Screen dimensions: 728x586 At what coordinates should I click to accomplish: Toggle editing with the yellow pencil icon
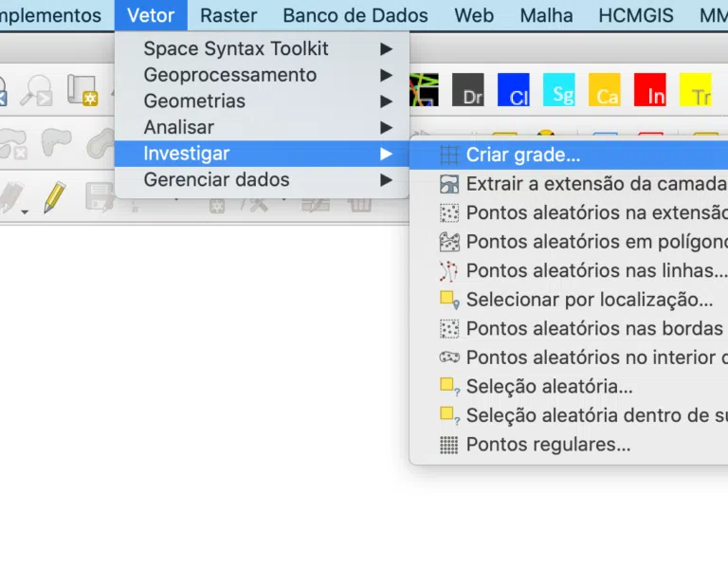[x=54, y=197]
